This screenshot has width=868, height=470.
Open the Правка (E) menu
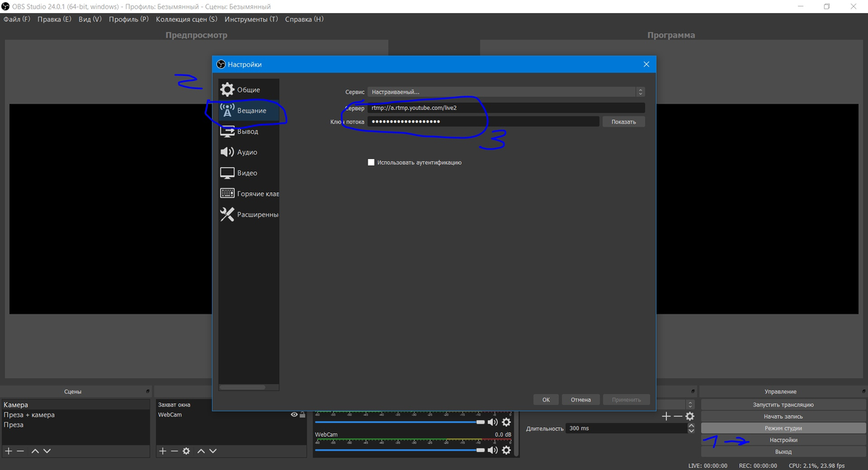[55, 20]
